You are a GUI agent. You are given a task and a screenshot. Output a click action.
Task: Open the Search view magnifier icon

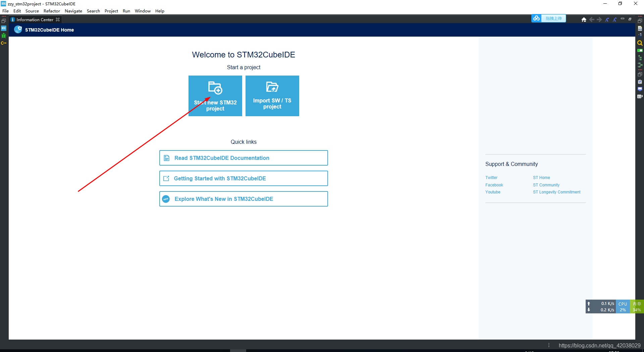tap(640, 43)
